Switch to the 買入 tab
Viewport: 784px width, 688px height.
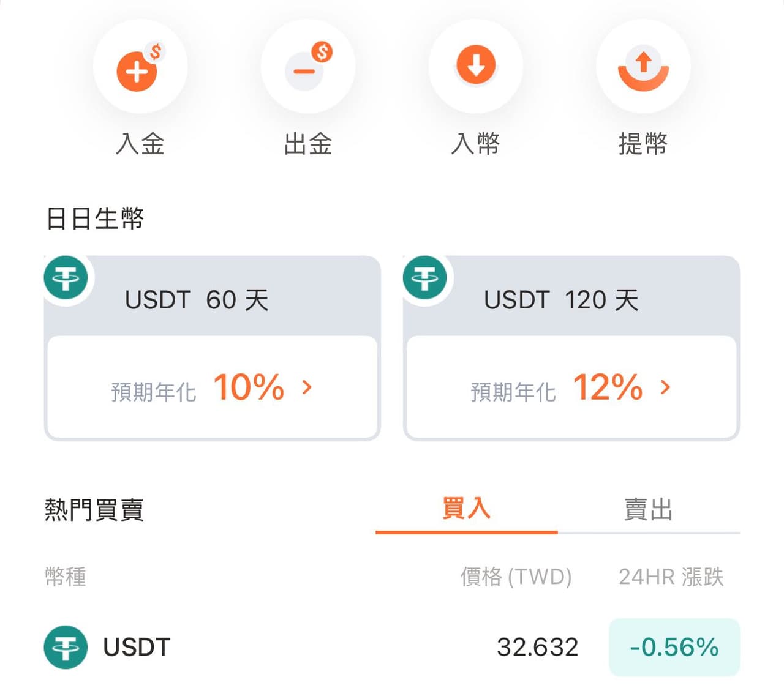click(466, 508)
